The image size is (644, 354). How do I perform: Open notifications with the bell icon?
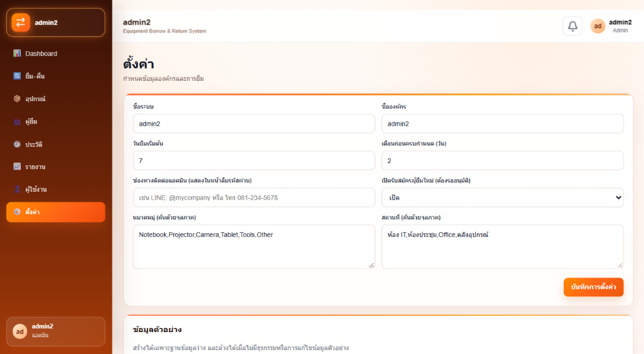572,26
